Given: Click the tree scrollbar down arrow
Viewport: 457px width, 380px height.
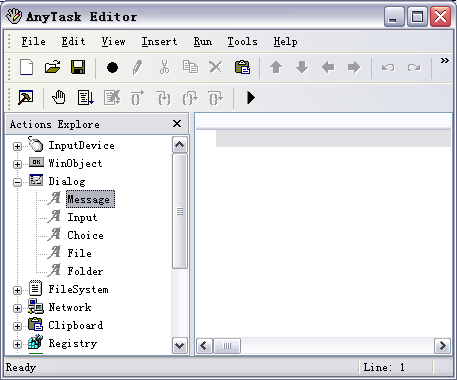Looking at the screenshot, I should (x=180, y=346).
